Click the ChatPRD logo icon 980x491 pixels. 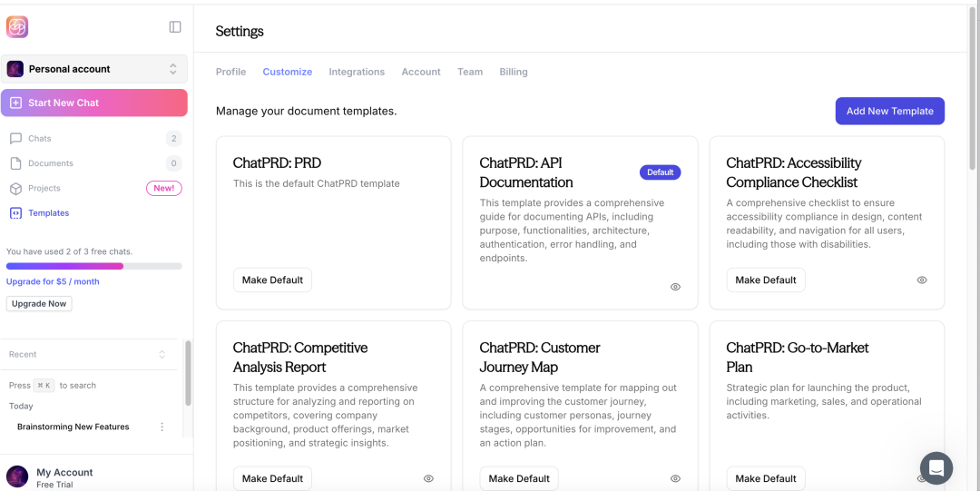coord(17,27)
